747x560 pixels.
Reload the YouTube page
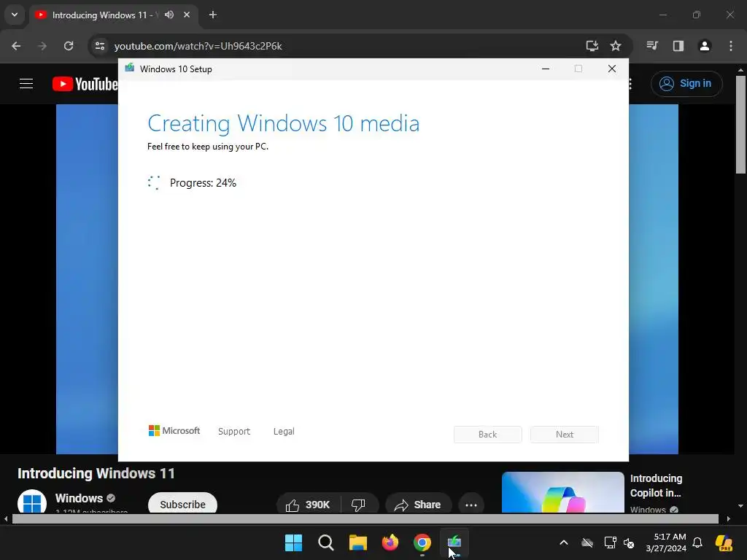[x=69, y=46]
